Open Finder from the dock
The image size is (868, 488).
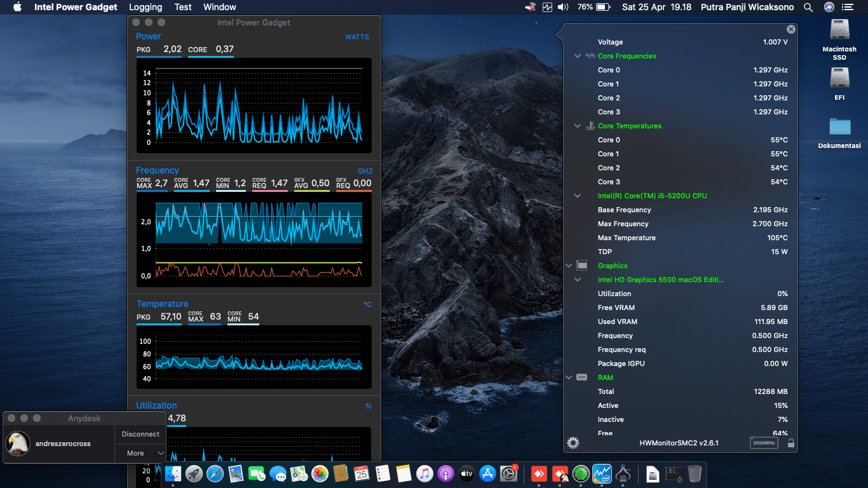coord(173,473)
